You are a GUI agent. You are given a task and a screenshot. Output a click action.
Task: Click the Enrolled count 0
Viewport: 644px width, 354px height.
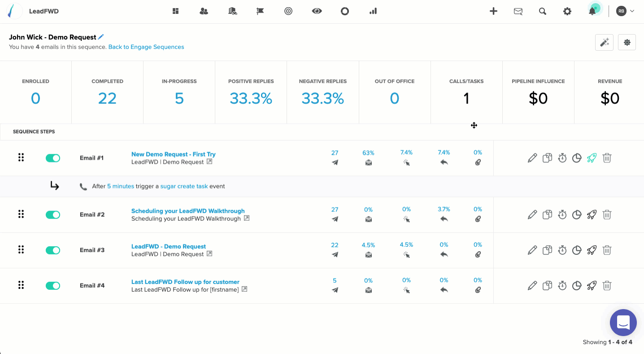pos(35,98)
